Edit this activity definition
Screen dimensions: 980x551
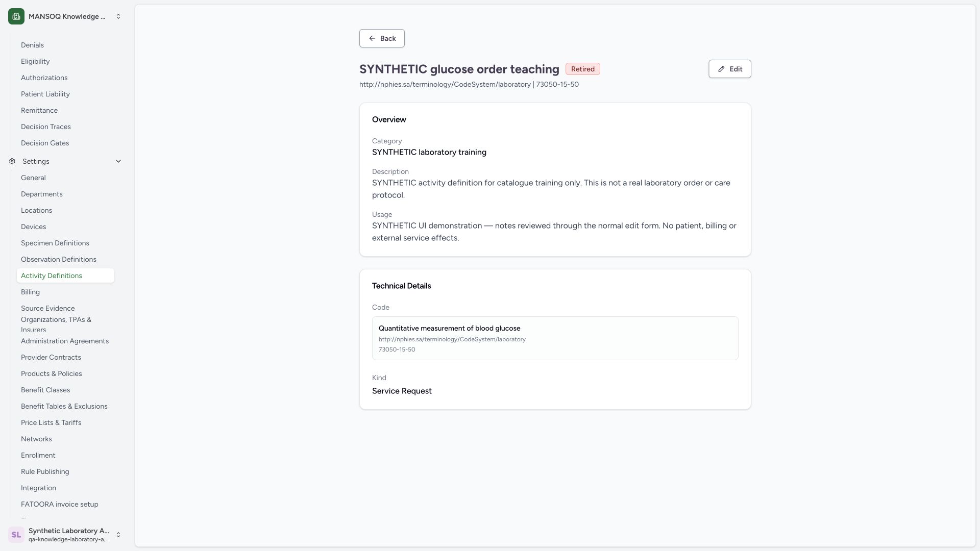730,69
